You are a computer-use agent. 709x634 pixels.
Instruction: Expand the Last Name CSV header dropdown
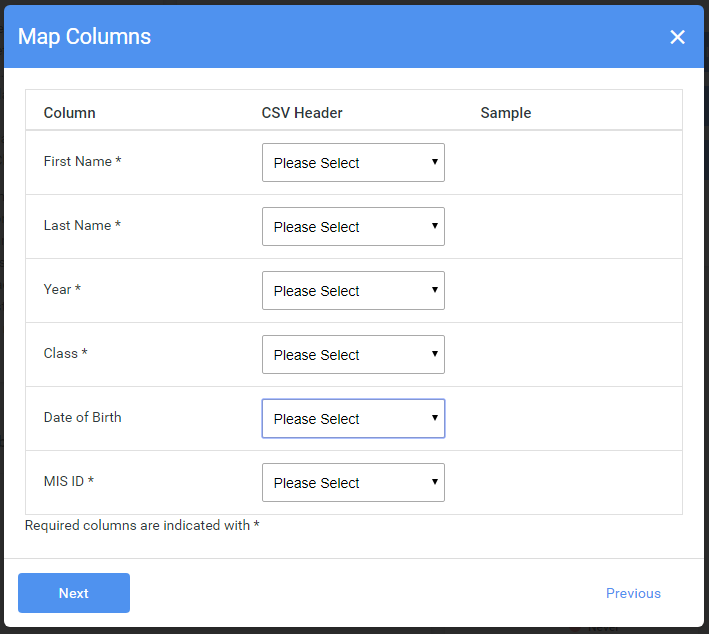353,227
